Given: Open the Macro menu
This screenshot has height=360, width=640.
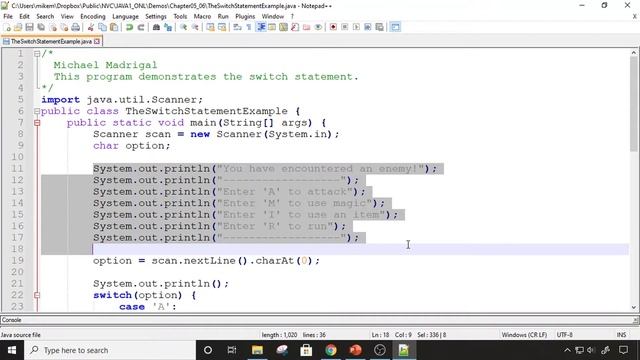Looking at the screenshot, I should [202, 16].
